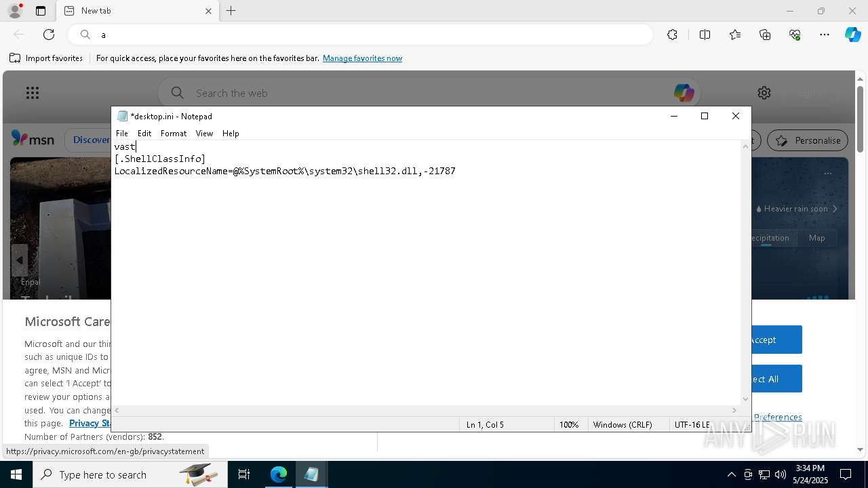The image size is (868, 488).
Task: Switch to Notepad from taskbar
Action: (311, 474)
